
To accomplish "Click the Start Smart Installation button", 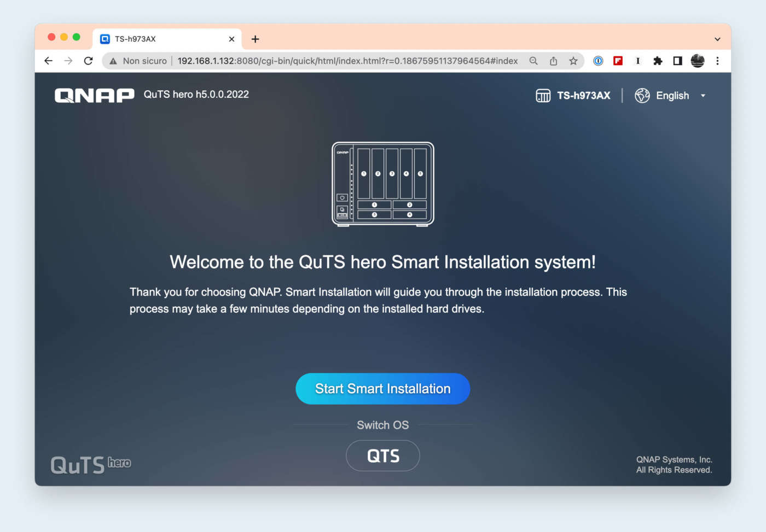I will 383,389.
